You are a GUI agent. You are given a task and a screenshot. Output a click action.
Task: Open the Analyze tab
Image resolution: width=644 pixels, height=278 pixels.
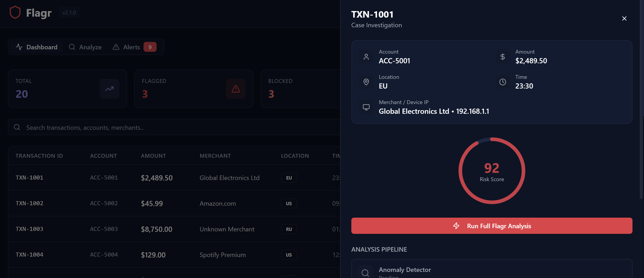(85, 47)
